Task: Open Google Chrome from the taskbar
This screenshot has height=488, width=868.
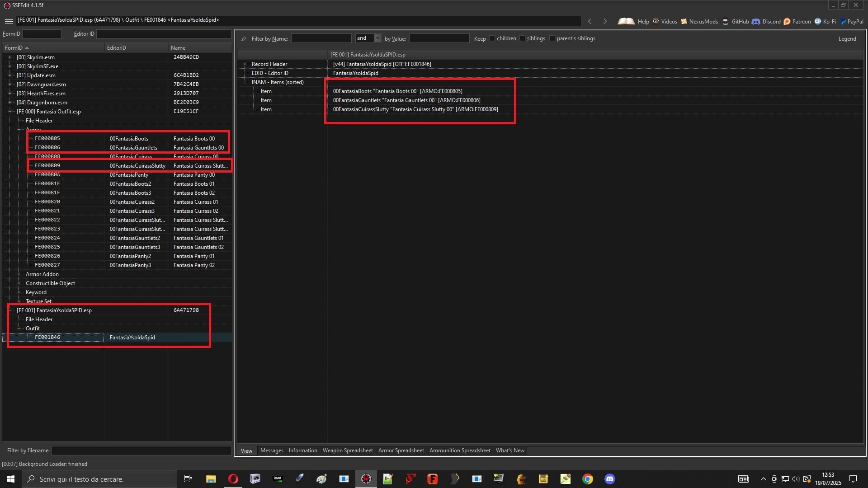Action: click(x=588, y=479)
